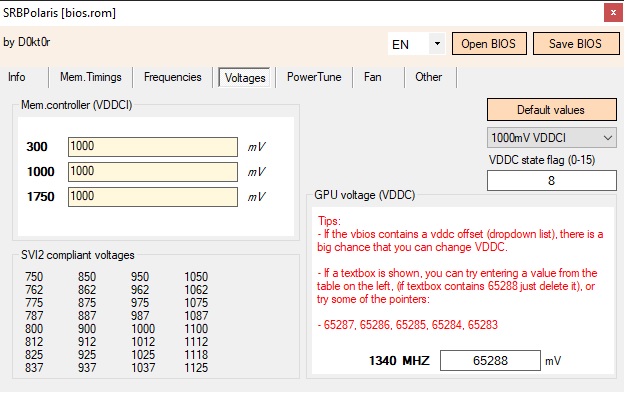Open the Fan tab
Screen dimensions: 626x394
[x=372, y=77]
